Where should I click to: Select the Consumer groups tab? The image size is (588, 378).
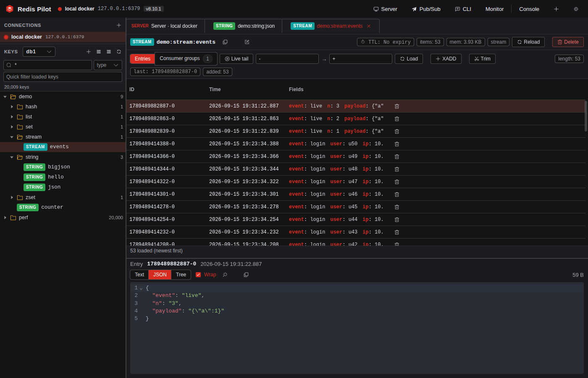(x=186, y=58)
